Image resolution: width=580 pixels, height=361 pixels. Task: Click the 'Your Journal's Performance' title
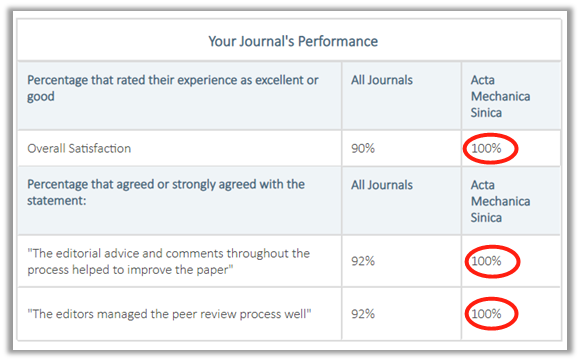(x=293, y=41)
